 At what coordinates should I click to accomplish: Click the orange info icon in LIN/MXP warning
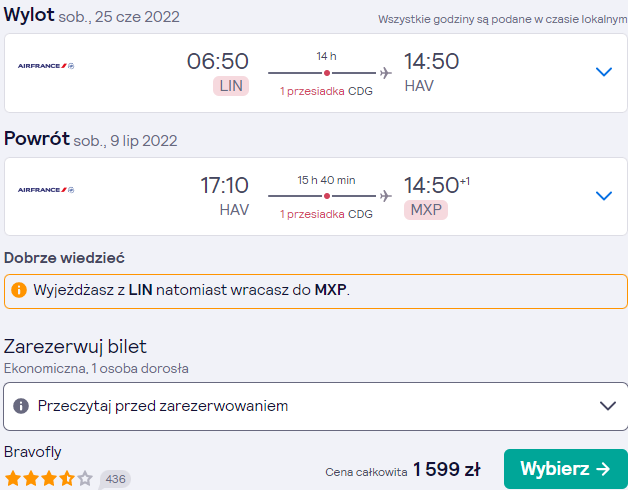pos(19,290)
